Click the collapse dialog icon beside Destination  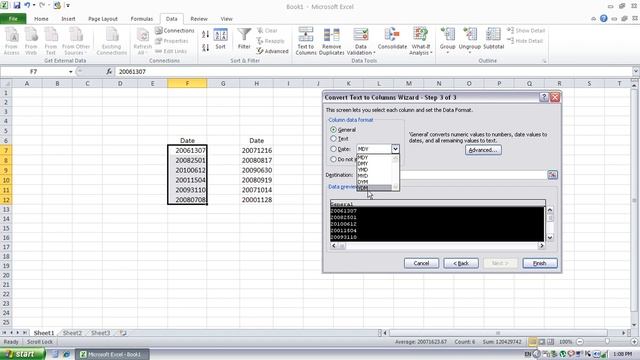(552, 175)
